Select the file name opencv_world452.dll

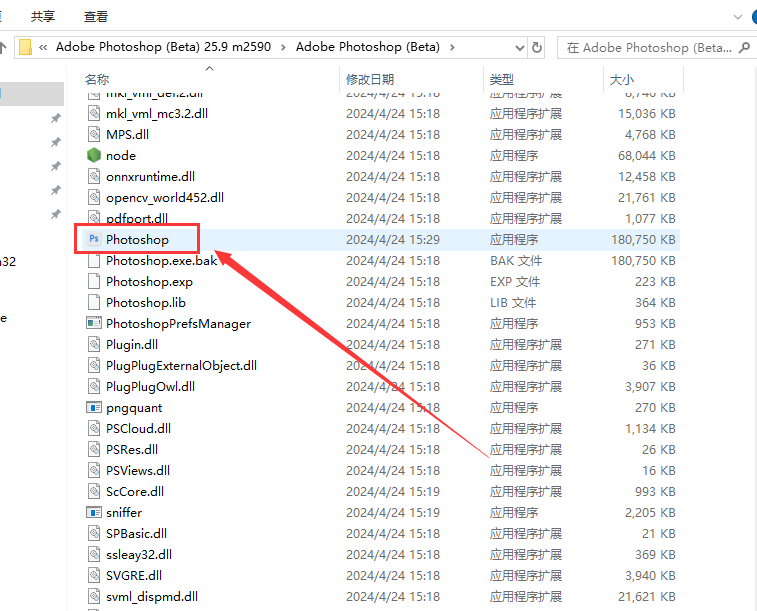165,197
